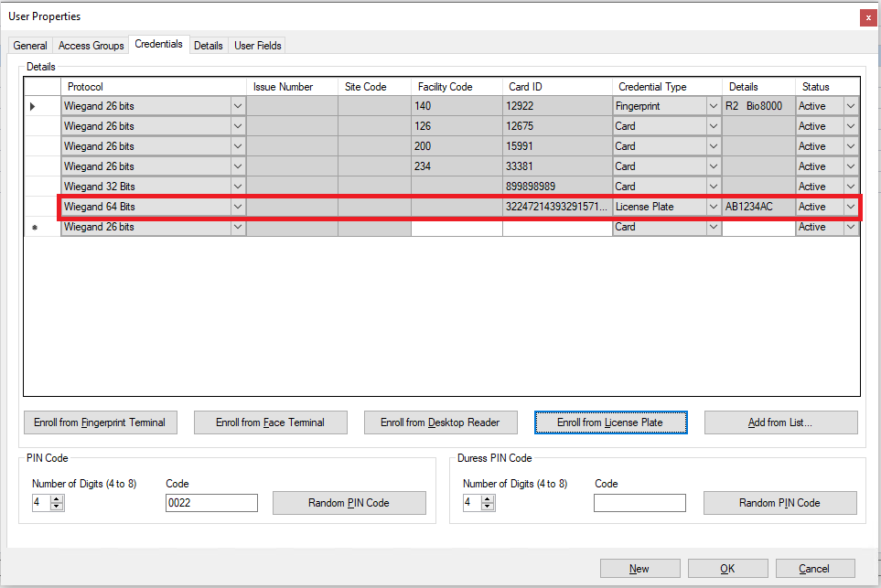
Task: Expand Credential Type dropdown for Card ID 33381
Action: 714,166
